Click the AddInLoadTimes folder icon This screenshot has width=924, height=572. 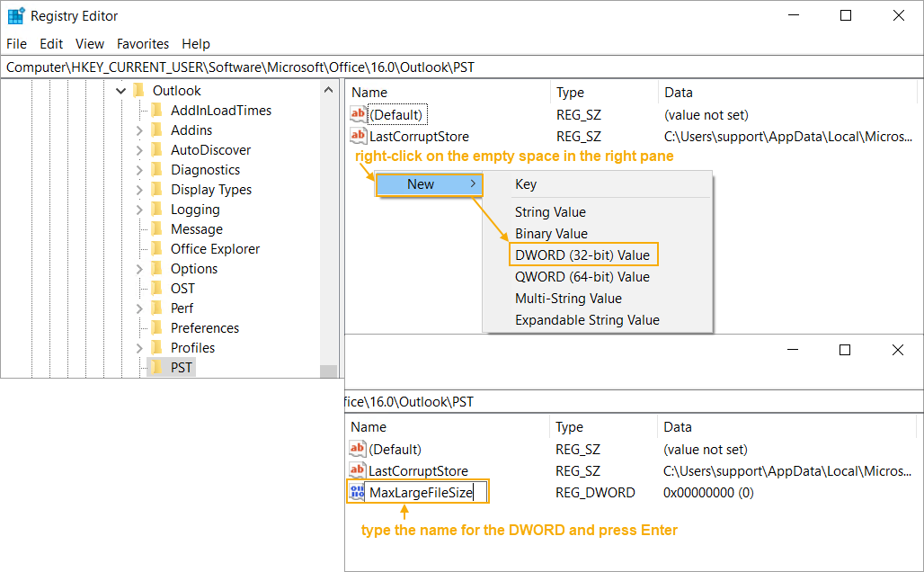coord(156,111)
